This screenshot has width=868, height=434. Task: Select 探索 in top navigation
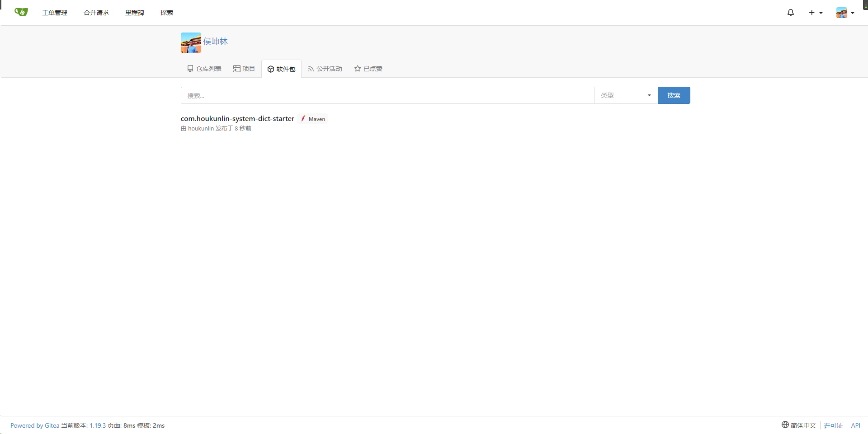click(x=167, y=13)
